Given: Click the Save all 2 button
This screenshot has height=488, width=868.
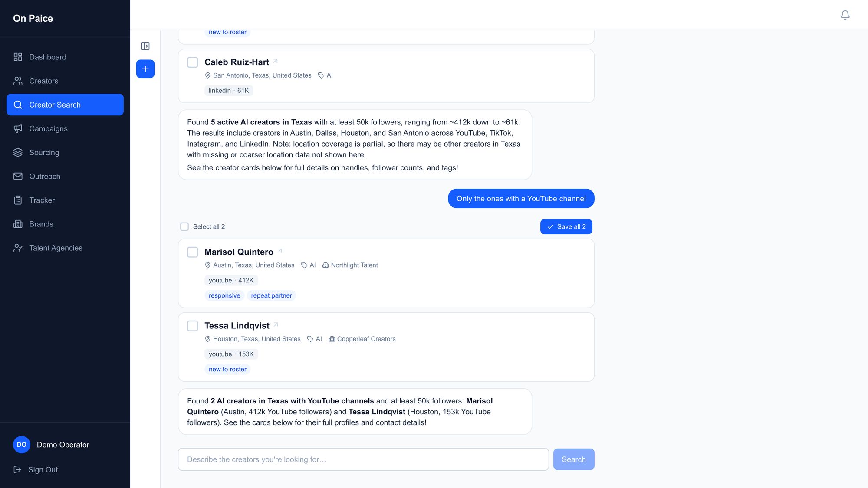Looking at the screenshot, I should click(x=566, y=226).
